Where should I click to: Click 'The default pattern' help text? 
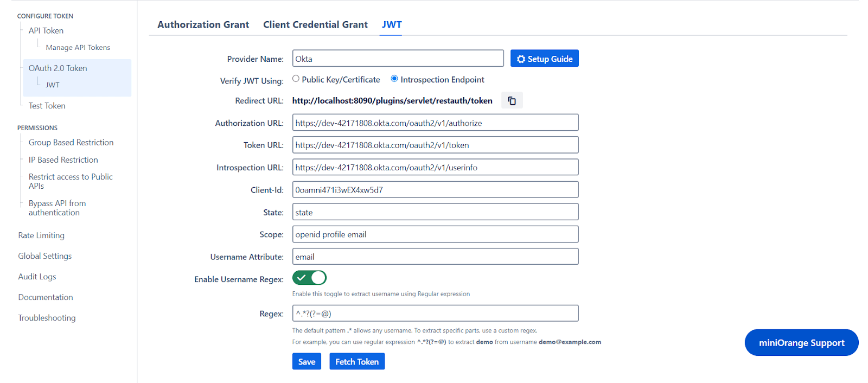point(414,330)
